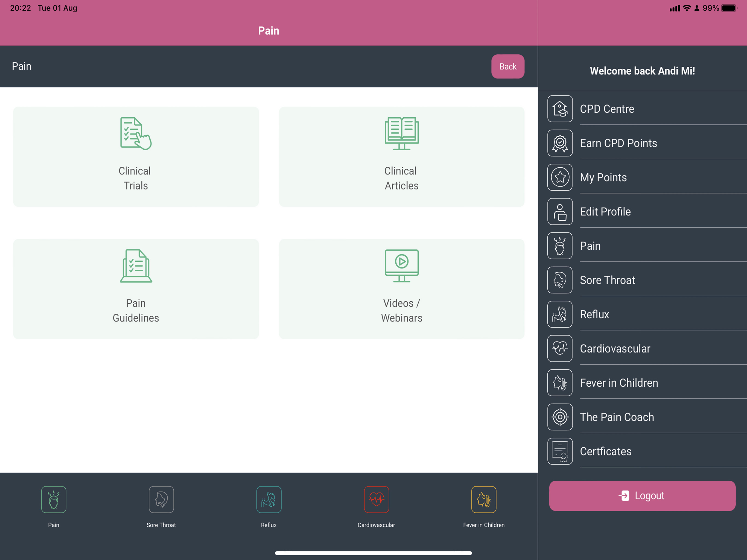747x560 pixels.
Task: Open the Clinical Articles book icon
Action: (x=402, y=133)
